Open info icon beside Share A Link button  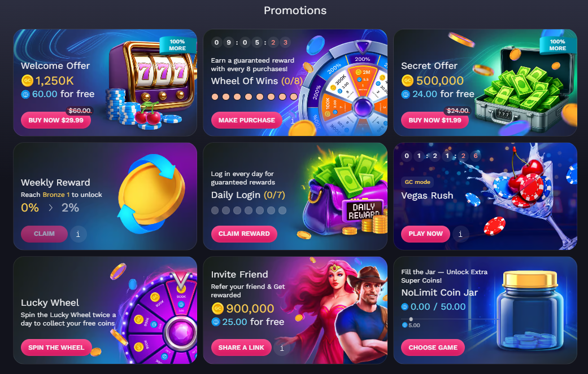(x=282, y=348)
